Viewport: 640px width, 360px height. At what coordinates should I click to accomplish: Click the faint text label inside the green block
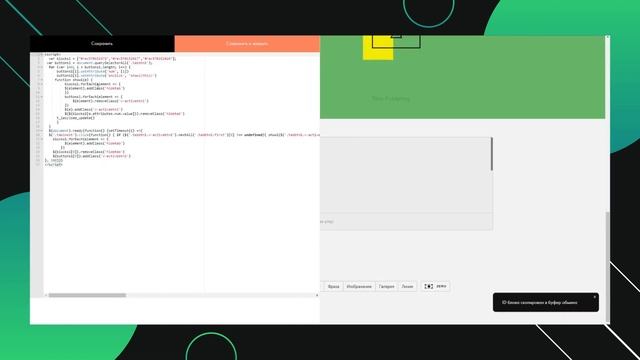tap(391, 98)
